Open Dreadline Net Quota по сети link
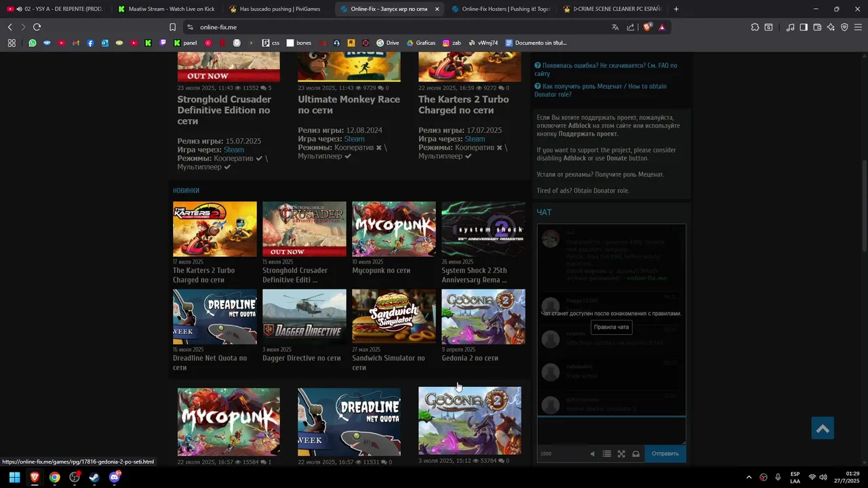 coord(210,363)
